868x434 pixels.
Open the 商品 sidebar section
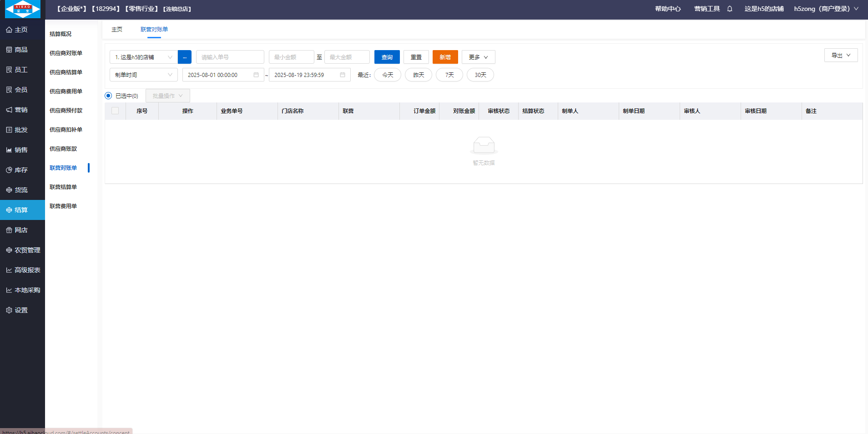[21, 50]
